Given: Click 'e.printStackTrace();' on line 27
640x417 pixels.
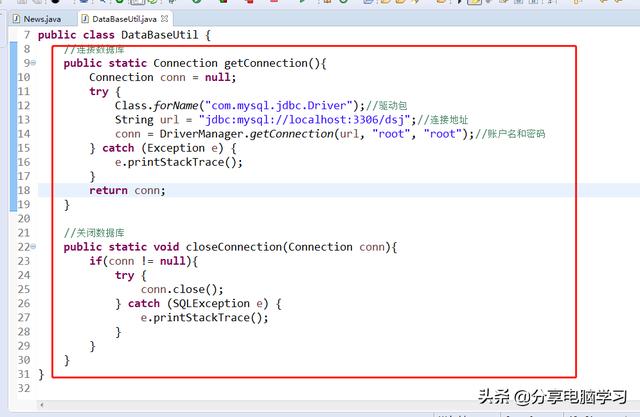Looking at the screenshot, I should 204,318.
